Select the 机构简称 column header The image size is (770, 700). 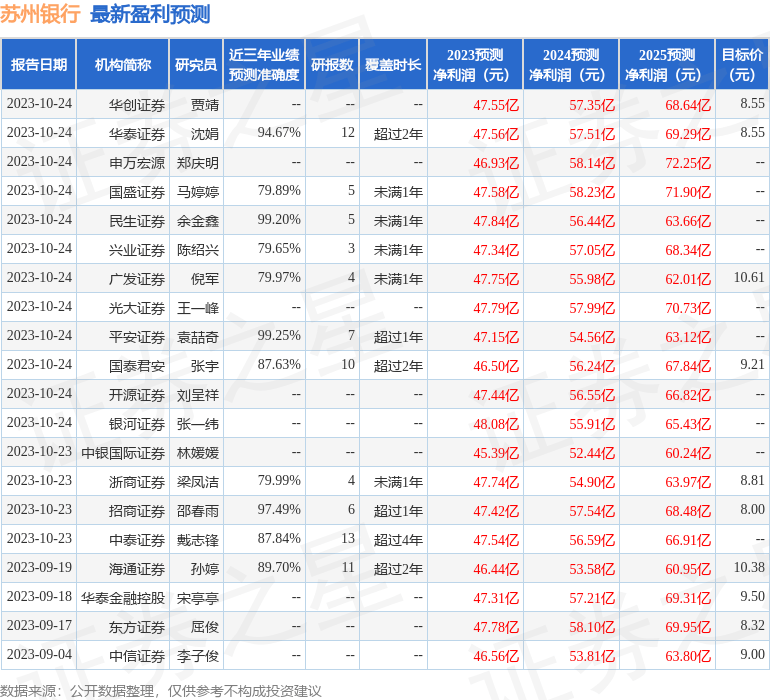point(123,65)
